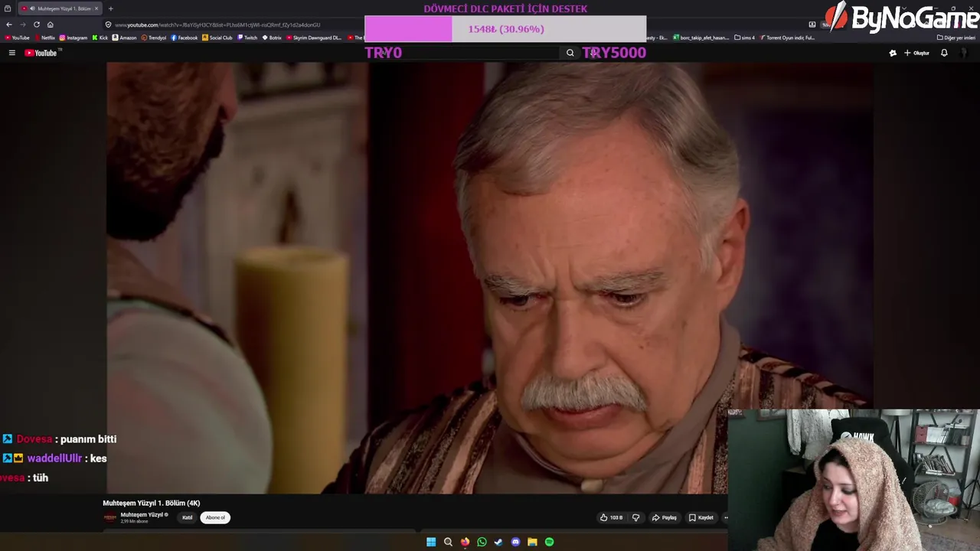The image size is (980, 551).
Task: Open the Netflix bookmark
Action: [44, 37]
